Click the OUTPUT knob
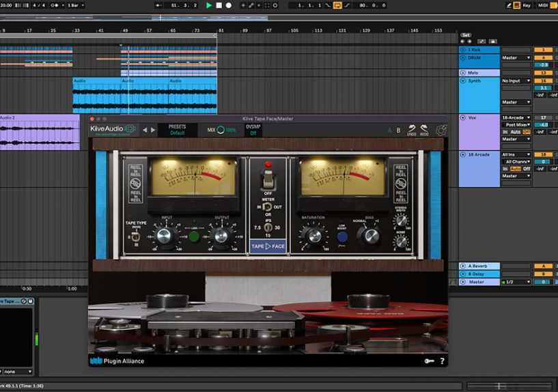The width and height of the screenshot is (558, 392). (221, 236)
